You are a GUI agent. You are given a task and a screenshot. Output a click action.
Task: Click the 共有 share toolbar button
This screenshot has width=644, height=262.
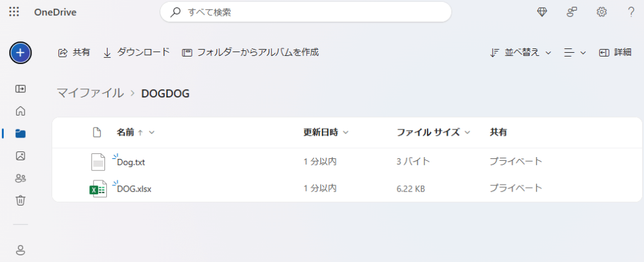74,53
